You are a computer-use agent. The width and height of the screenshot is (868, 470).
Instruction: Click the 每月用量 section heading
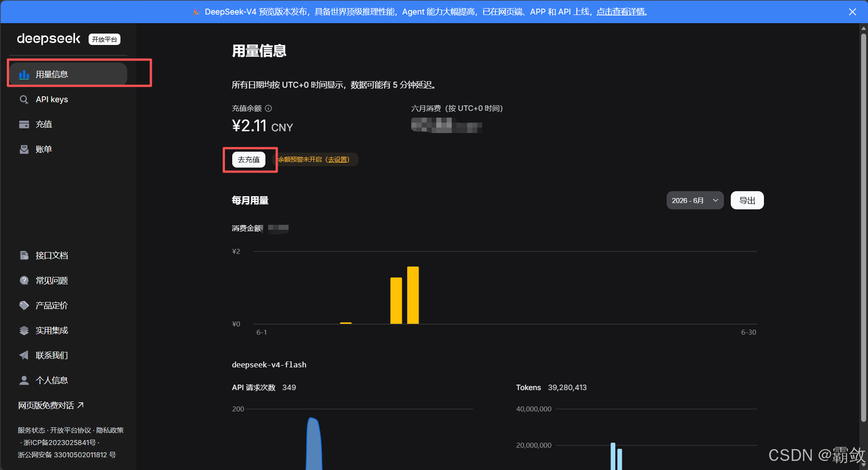(x=250, y=200)
